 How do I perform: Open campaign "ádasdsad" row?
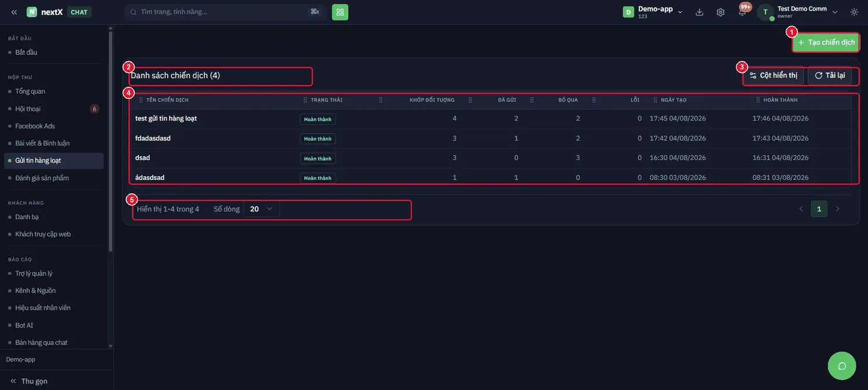(491, 177)
